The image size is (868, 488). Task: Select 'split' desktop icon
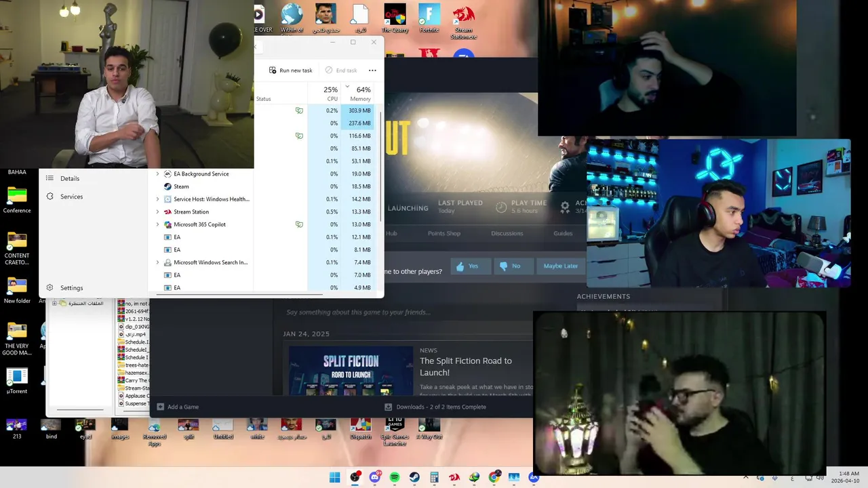[x=189, y=428]
